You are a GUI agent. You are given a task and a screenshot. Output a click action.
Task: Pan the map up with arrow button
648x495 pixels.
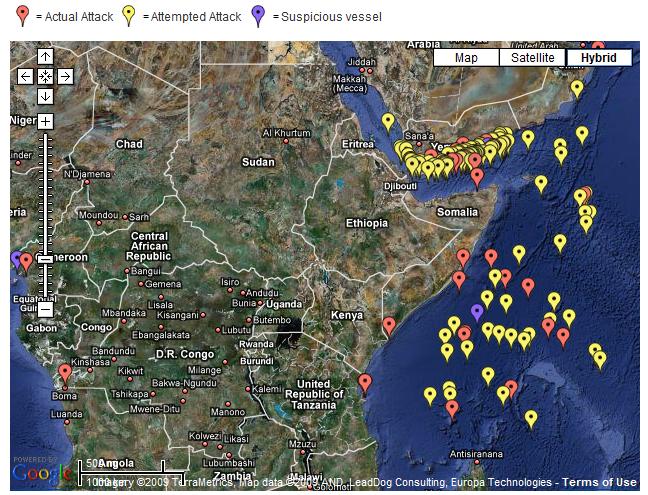tap(45, 57)
